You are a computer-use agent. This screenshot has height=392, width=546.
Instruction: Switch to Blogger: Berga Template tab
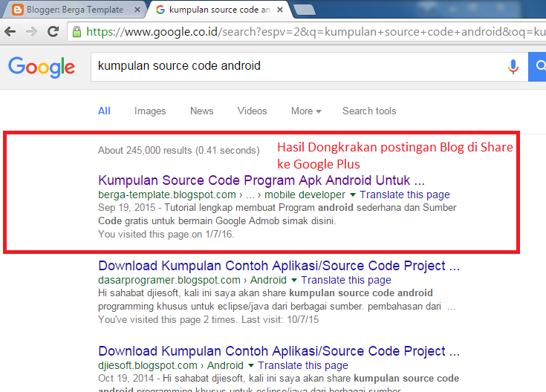coord(75,10)
